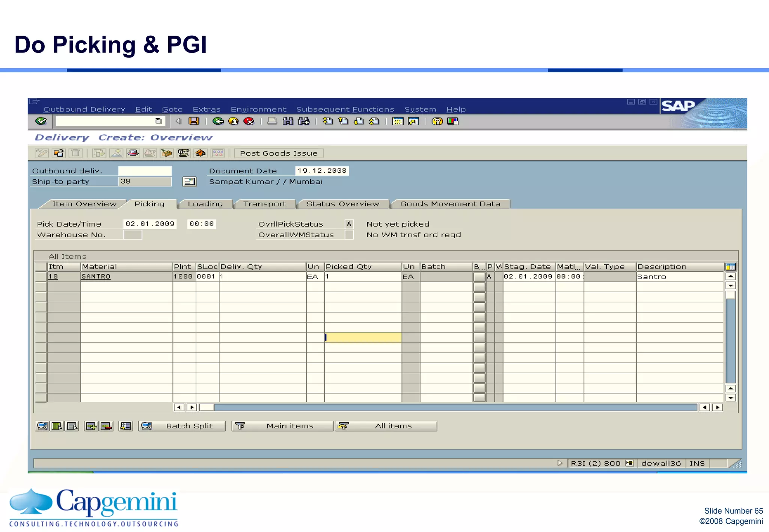The width and height of the screenshot is (769, 532).
Task: Click the Print icon in toolbar
Action: tap(272, 121)
